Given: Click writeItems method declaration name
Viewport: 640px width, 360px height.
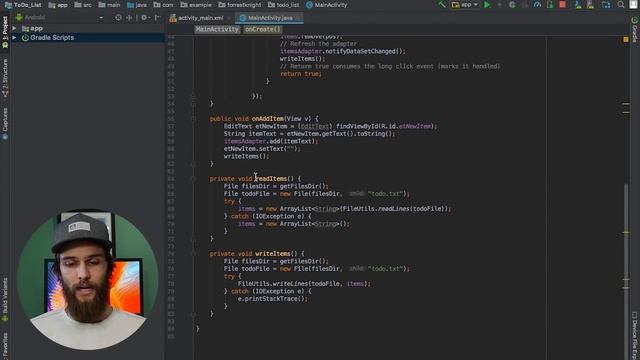Looking at the screenshot, I should [x=273, y=254].
